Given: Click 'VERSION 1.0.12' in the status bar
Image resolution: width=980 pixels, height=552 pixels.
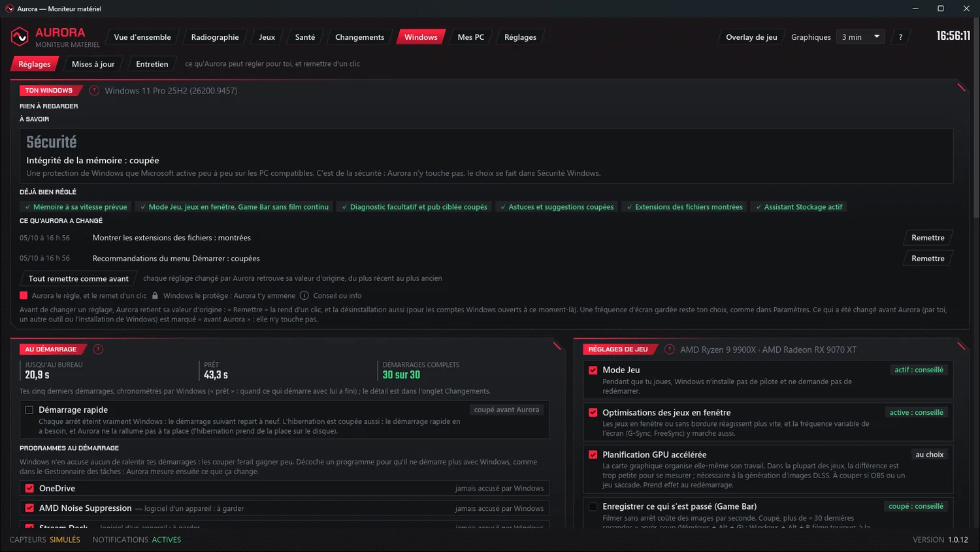Looking at the screenshot, I should pos(940,540).
